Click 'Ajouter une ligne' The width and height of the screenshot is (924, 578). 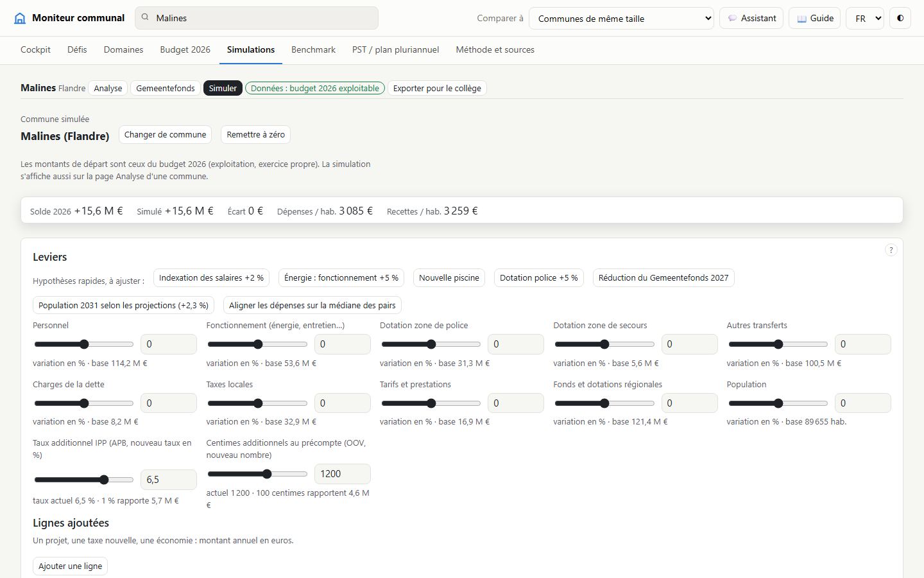[x=70, y=566]
